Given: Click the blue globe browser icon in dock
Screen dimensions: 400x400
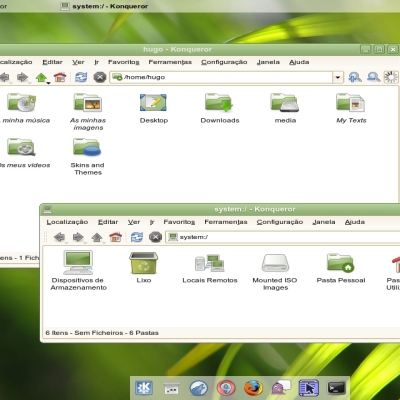Looking at the screenshot, I should [x=199, y=388].
